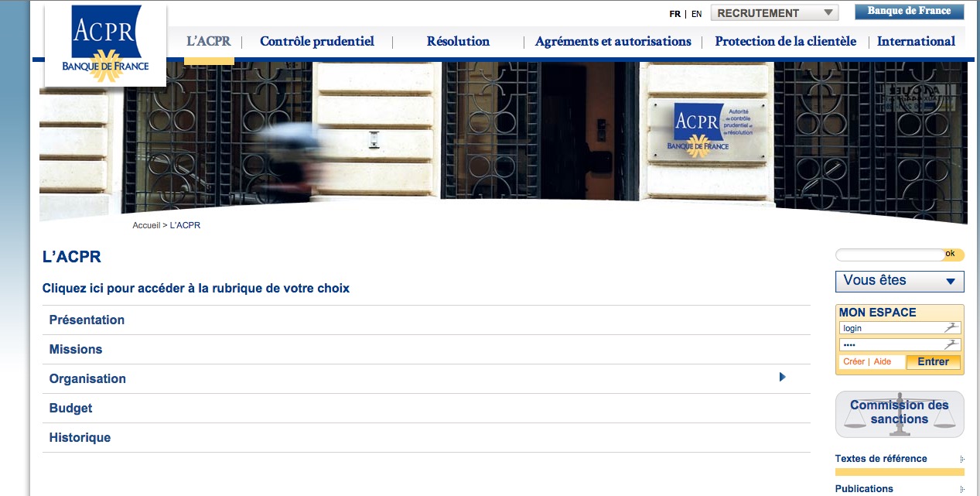This screenshot has height=496, width=980.
Task: Click the search ok button
Action: pos(952,254)
